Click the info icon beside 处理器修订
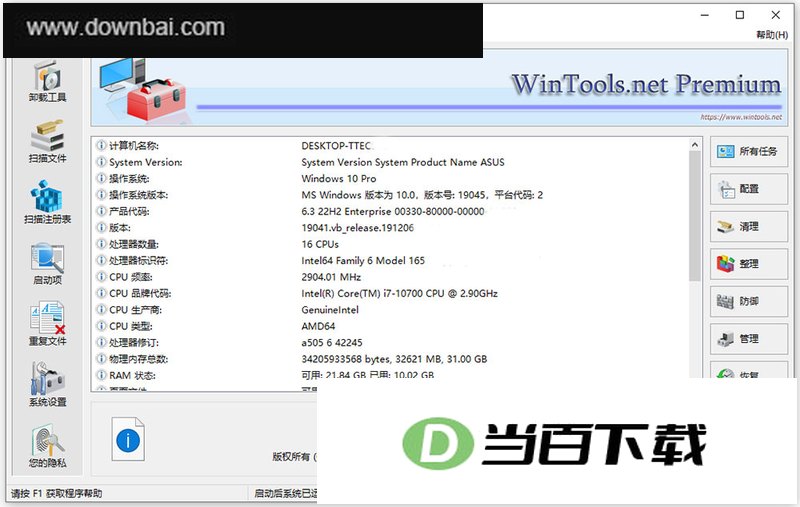The image size is (800, 507). pyautogui.click(x=102, y=342)
